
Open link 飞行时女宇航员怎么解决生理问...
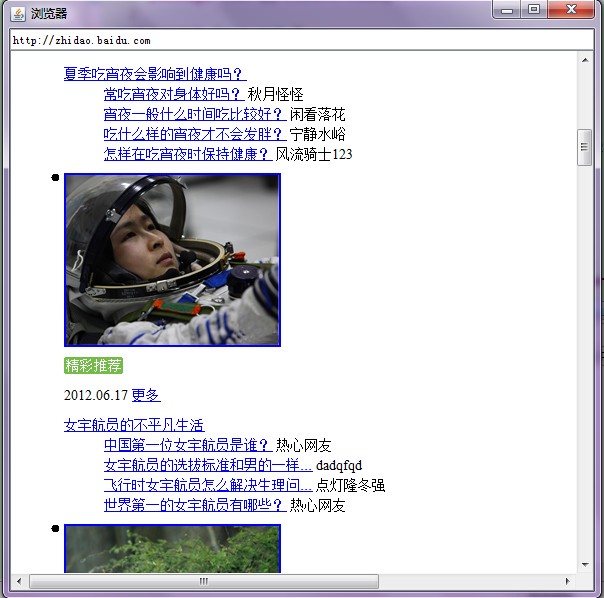[x=208, y=485]
